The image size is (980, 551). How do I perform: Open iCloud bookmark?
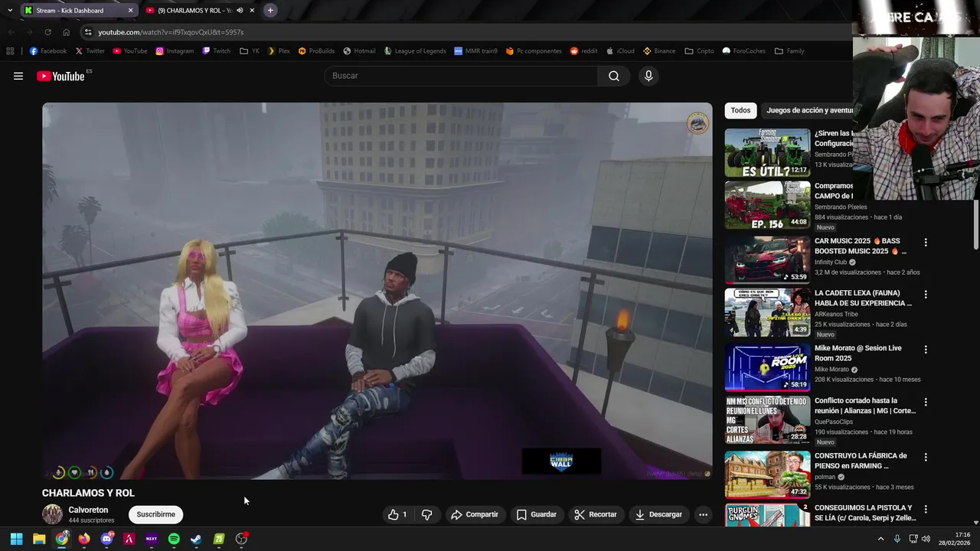[620, 51]
